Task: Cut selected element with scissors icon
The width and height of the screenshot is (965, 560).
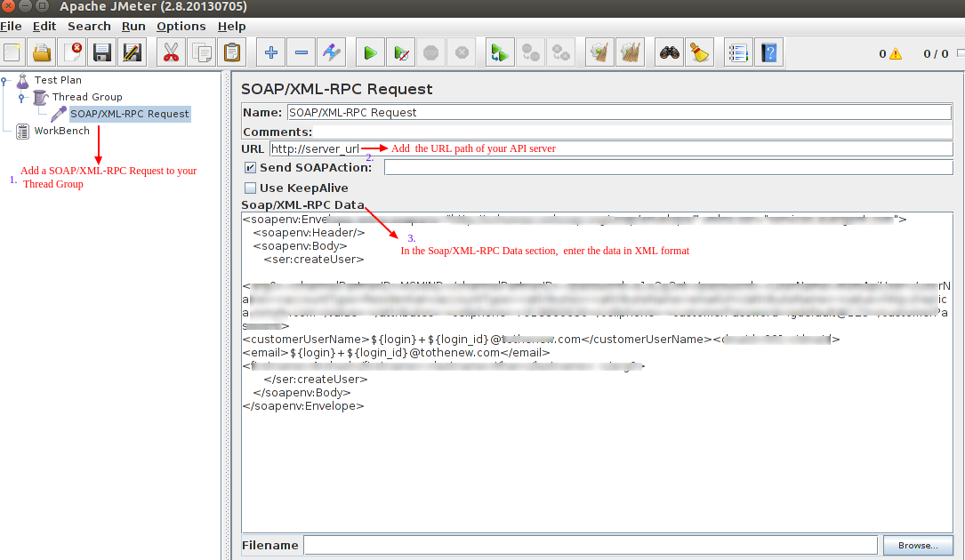Action: coord(171,53)
